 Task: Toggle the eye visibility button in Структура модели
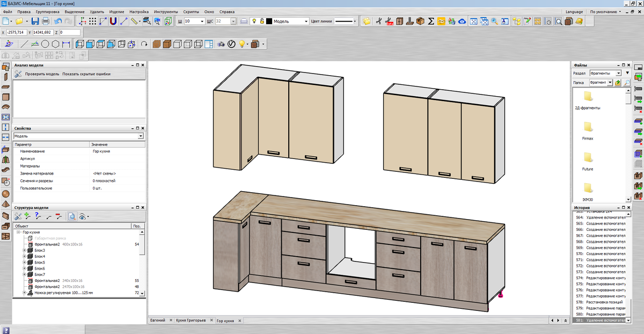coord(82,216)
